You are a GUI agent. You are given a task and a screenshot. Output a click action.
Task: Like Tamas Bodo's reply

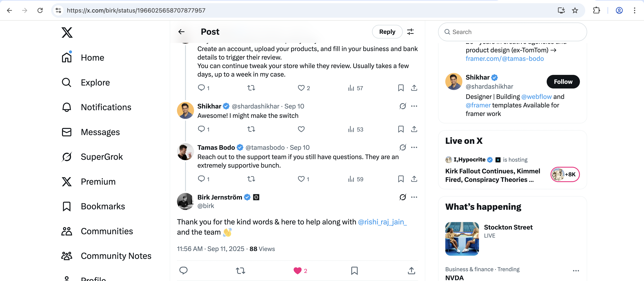301,179
